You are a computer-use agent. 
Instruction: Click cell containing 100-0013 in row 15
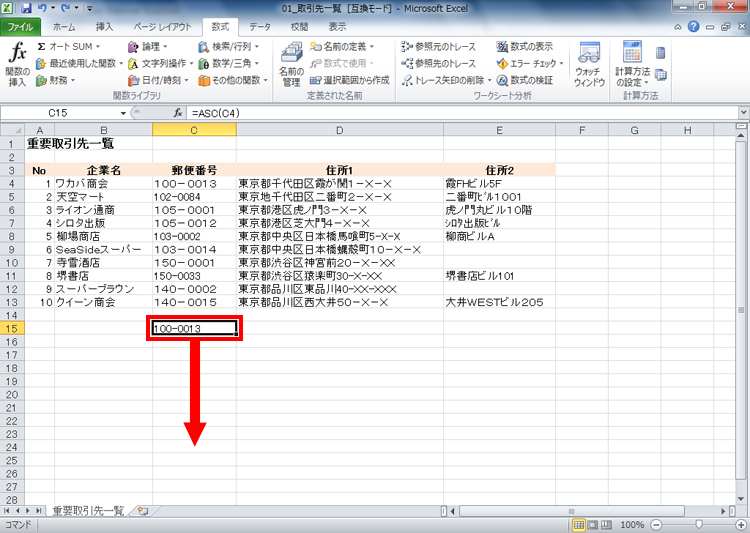click(x=194, y=328)
